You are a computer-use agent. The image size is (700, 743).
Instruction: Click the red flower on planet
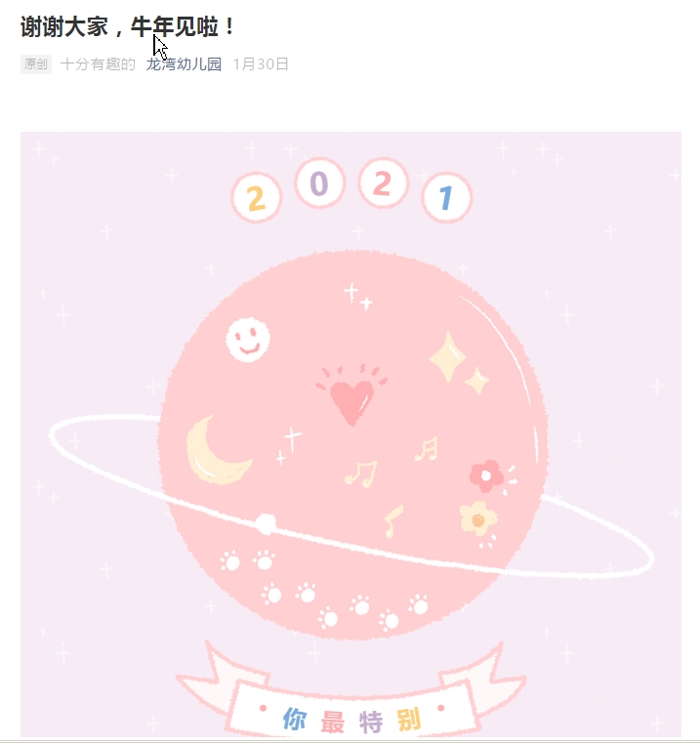click(486, 475)
